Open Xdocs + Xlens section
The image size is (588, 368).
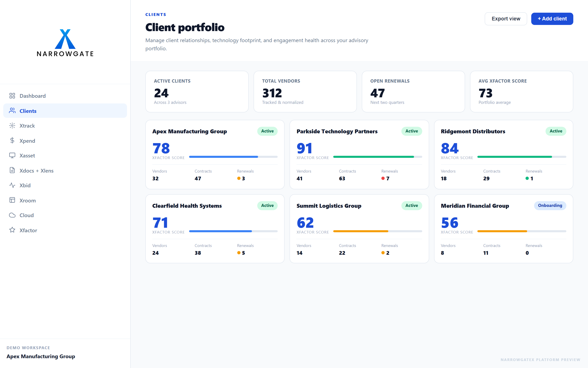point(65,171)
